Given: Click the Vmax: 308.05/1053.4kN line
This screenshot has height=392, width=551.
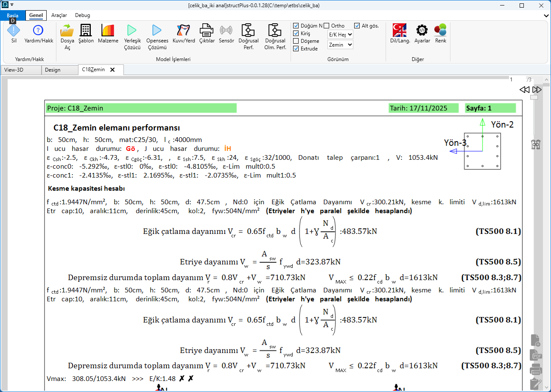Looking at the screenshot, I should click(x=120, y=378).
